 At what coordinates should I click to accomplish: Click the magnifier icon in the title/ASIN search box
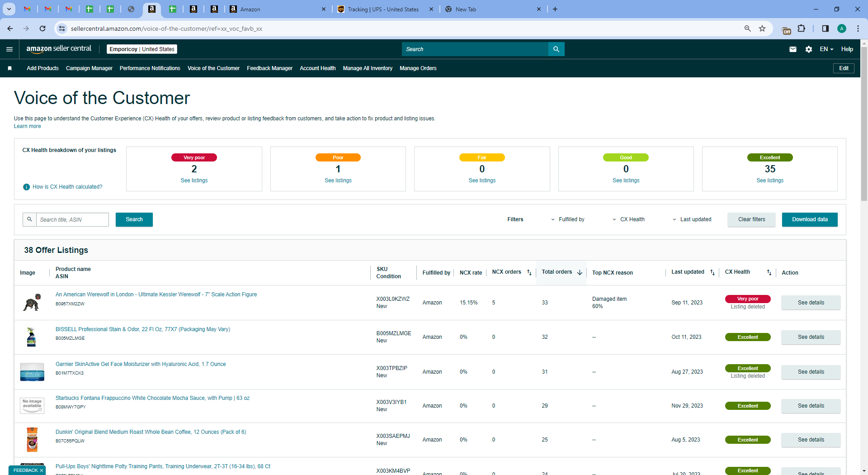pos(29,219)
